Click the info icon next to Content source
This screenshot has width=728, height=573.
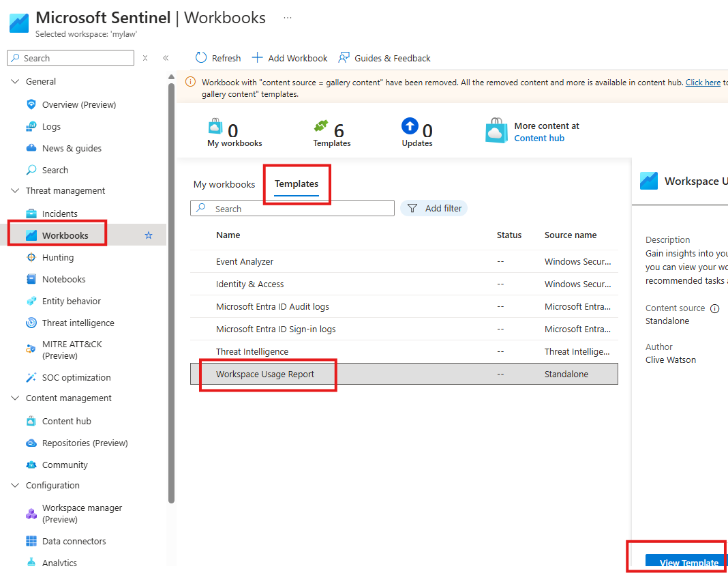click(715, 308)
